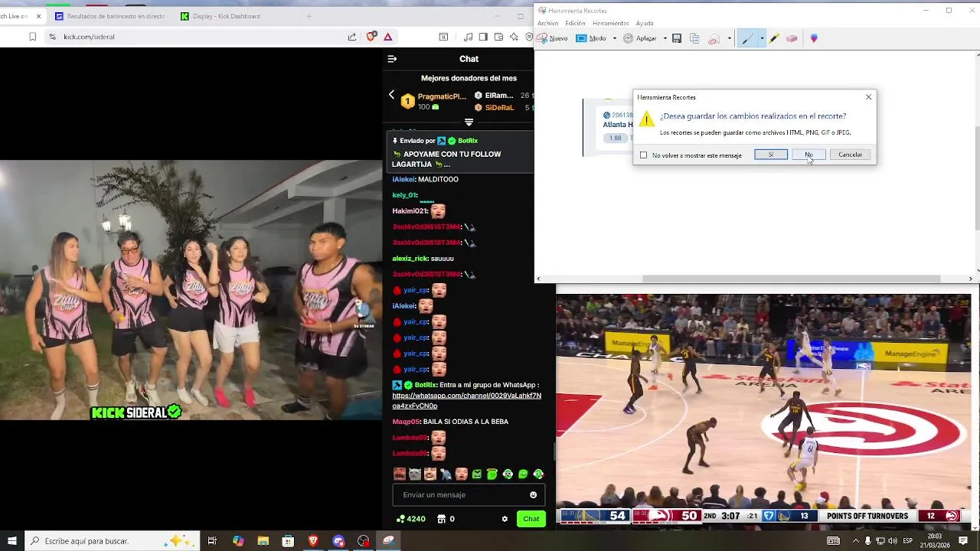Open the WhatsApp channel link in chat
The width and height of the screenshot is (980, 551).
pyautogui.click(x=466, y=400)
